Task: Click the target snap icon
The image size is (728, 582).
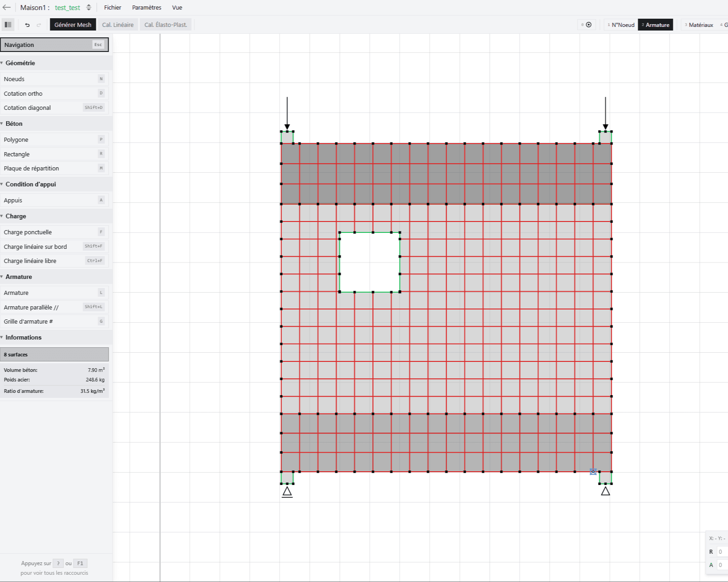Action: point(588,25)
